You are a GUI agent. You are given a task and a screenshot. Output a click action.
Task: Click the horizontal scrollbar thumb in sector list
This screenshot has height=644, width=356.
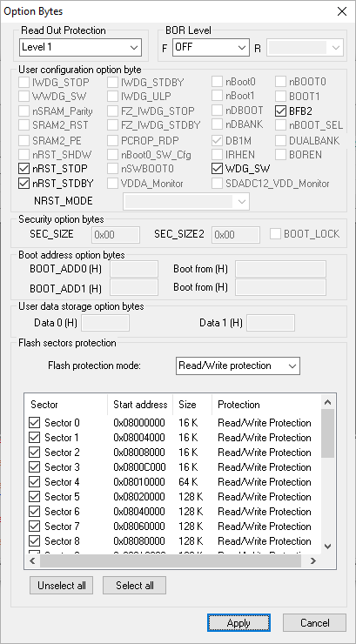pyautogui.click(x=171, y=560)
